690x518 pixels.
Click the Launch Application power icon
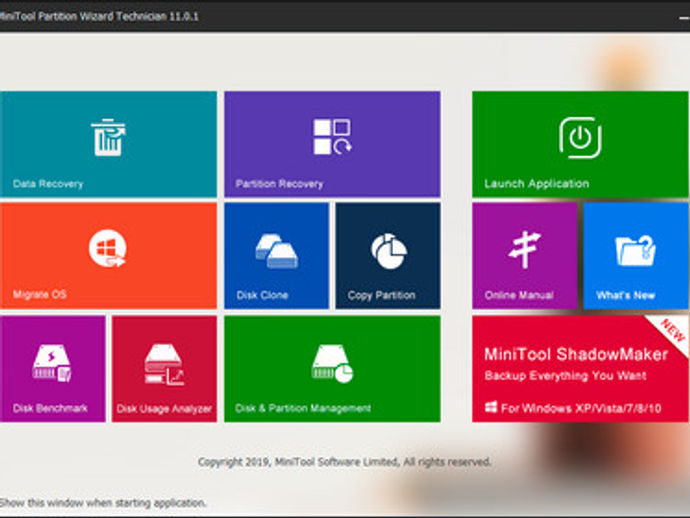pos(580,137)
